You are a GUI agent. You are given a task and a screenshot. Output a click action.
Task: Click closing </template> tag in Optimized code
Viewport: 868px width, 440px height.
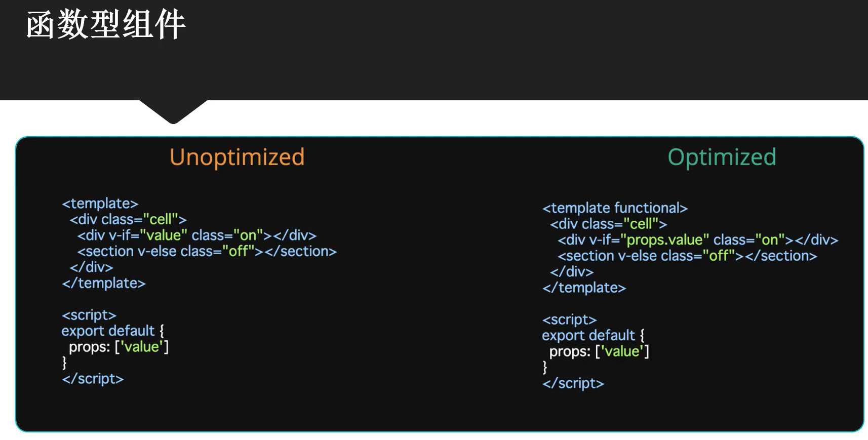pos(584,288)
